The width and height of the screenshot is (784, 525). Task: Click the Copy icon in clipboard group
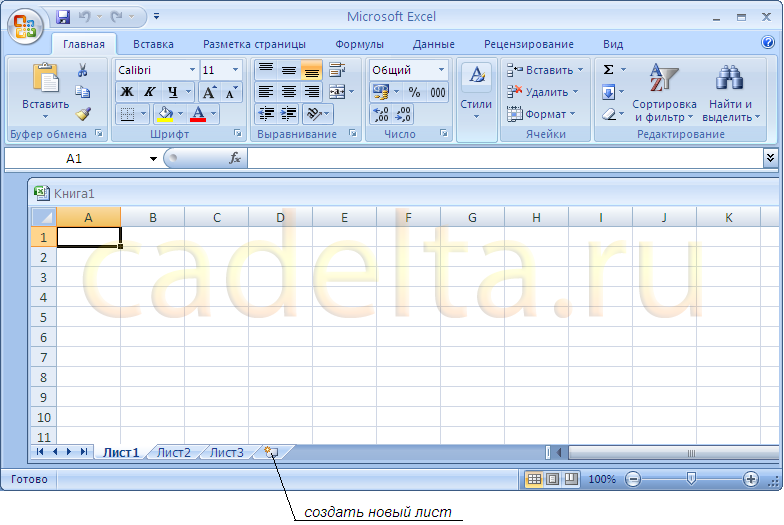pos(82,92)
